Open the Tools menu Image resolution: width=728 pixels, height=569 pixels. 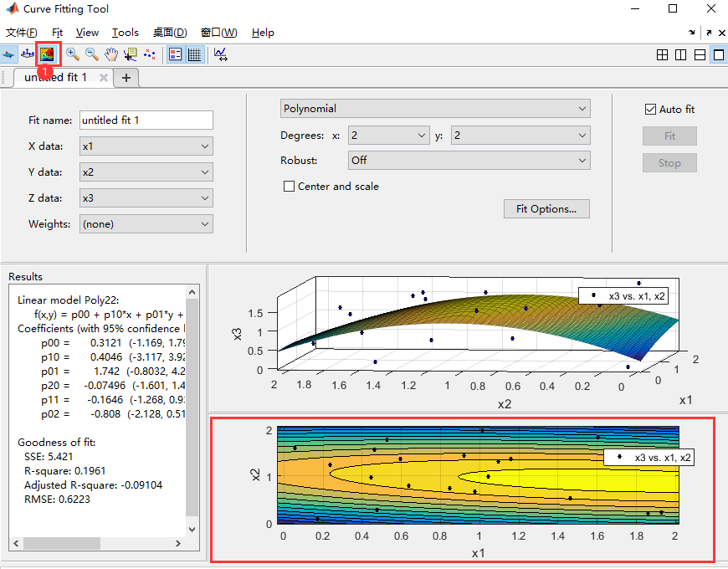coord(126,33)
